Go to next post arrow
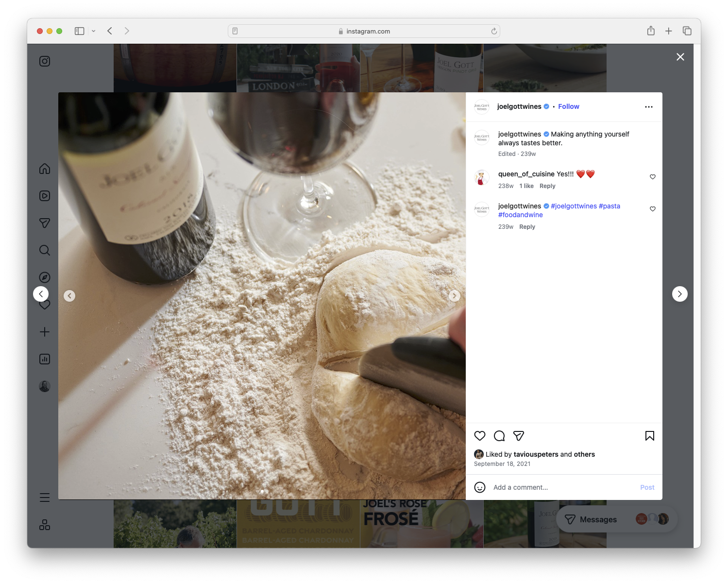 click(x=680, y=294)
